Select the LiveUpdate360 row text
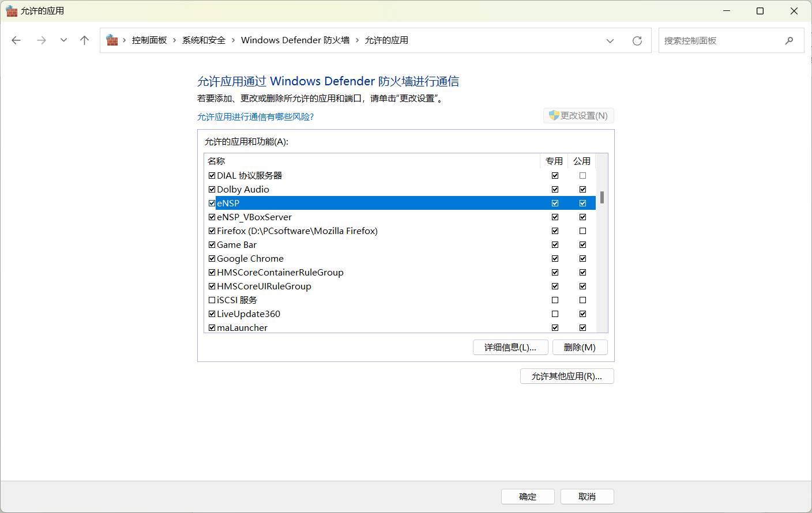The image size is (812, 513). (249, 314)
